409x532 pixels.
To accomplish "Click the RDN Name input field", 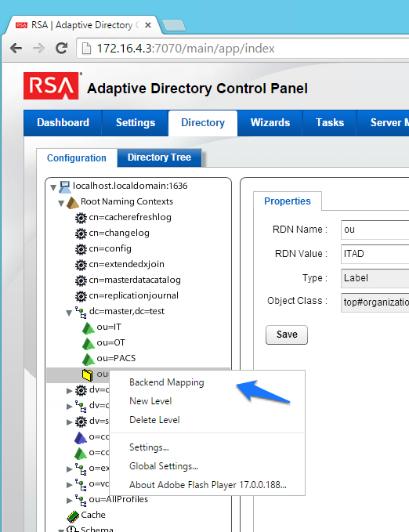I will click(375, 230).
